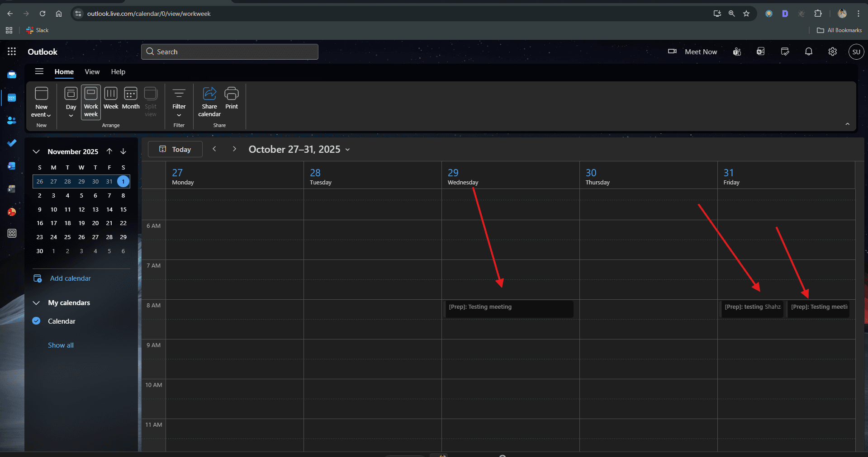Open the October 27–31, 2025 date picker
The width and height of the screenshot is (868, 457).
coord(299,149)
